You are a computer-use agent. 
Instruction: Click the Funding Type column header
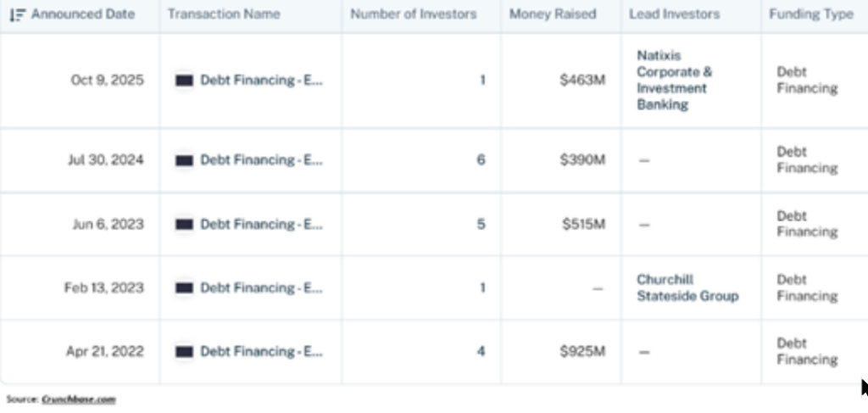(x=810, y=14)
